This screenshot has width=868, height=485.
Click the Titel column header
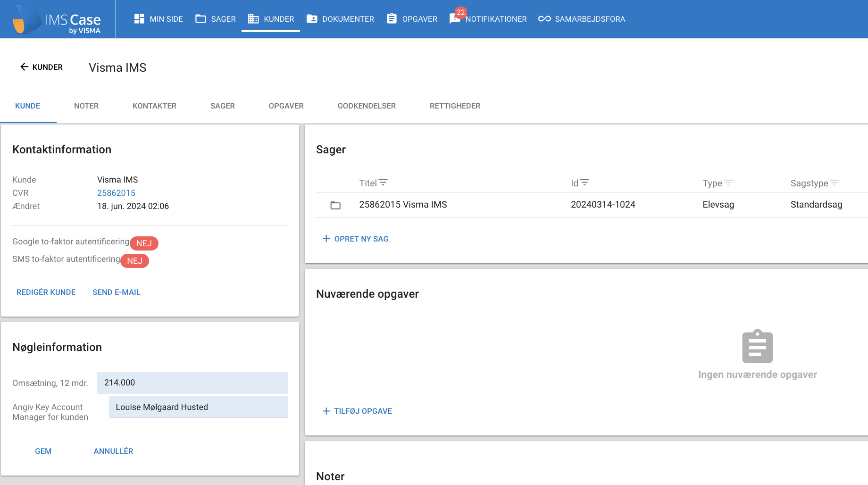368,183
